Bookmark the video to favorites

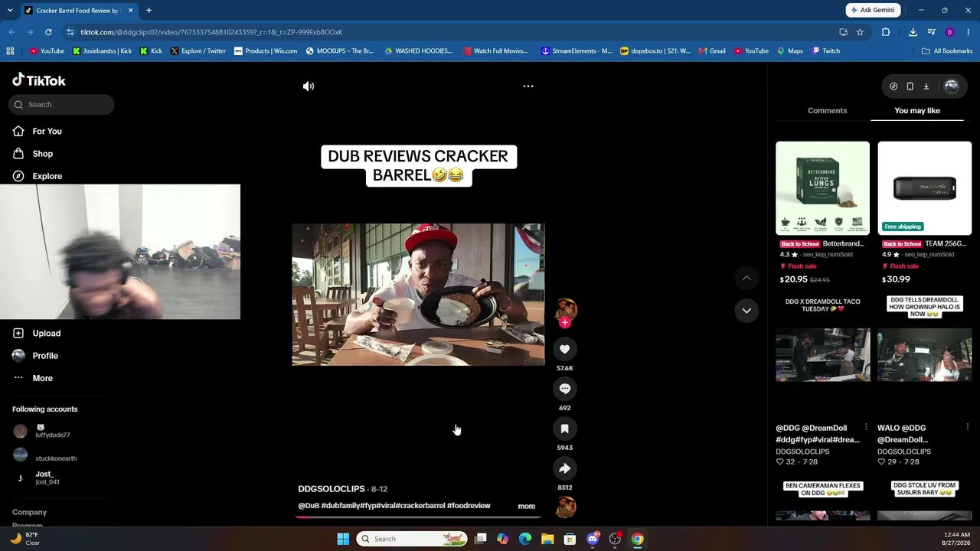(x=565, y=429)
